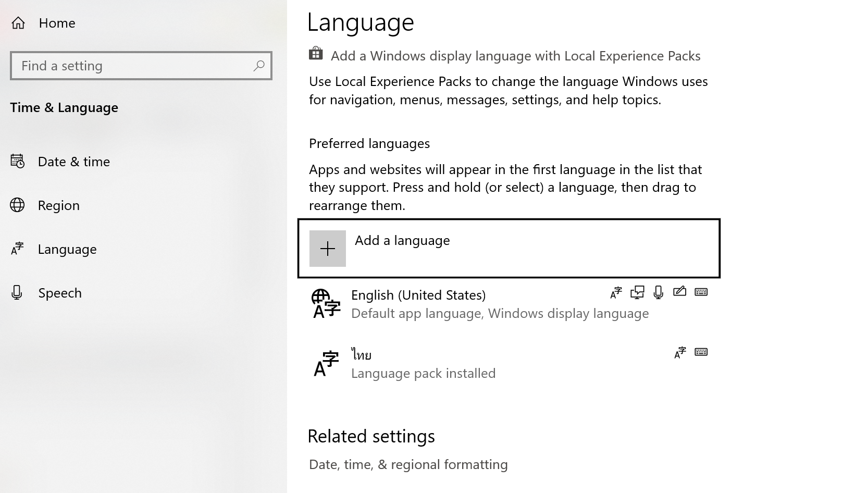Click the Region globe icon
The image size is (868, 493).
tap(17, 205)
